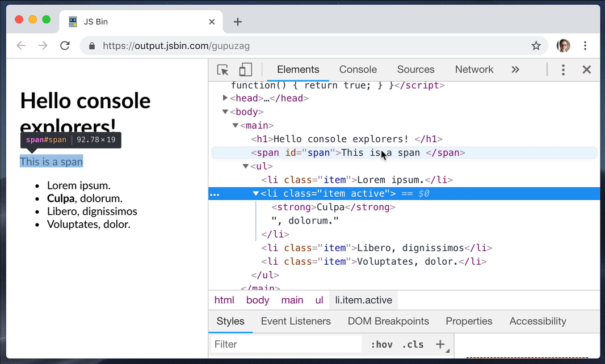Select html in breadcrumb bar
Image resolution: width=605 pixels, height=364 pixels.
pyautogui.click(x=224, y=300)
